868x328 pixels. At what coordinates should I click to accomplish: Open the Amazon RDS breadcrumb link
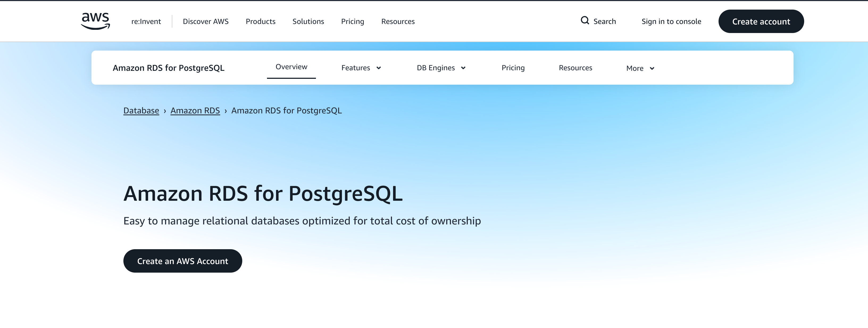[195, 110]
